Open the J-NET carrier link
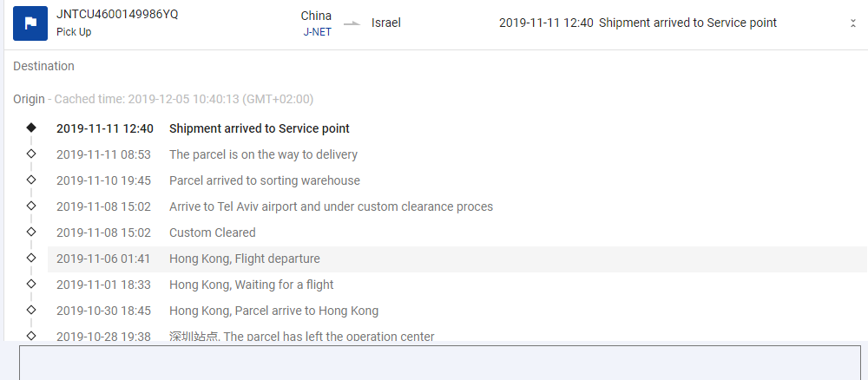This screenshot has width=868, height=380. (x=316, y=31)
